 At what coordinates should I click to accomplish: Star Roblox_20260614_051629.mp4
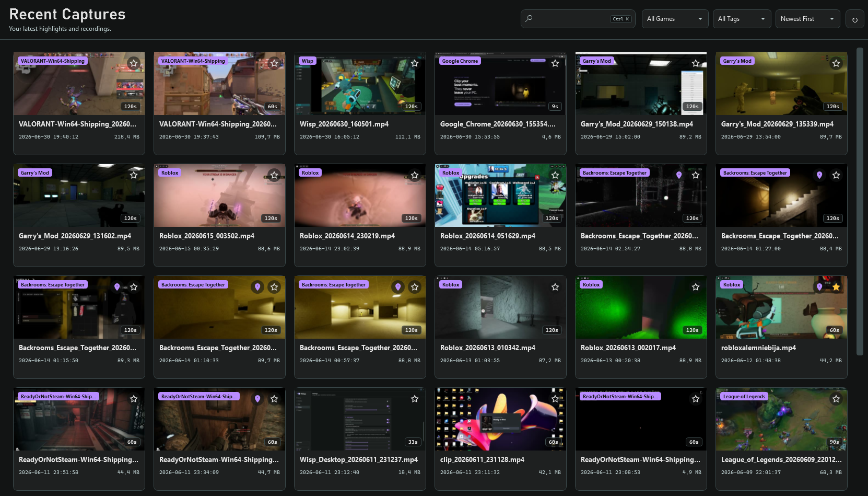pyautogui.click(x=555, y=175)
